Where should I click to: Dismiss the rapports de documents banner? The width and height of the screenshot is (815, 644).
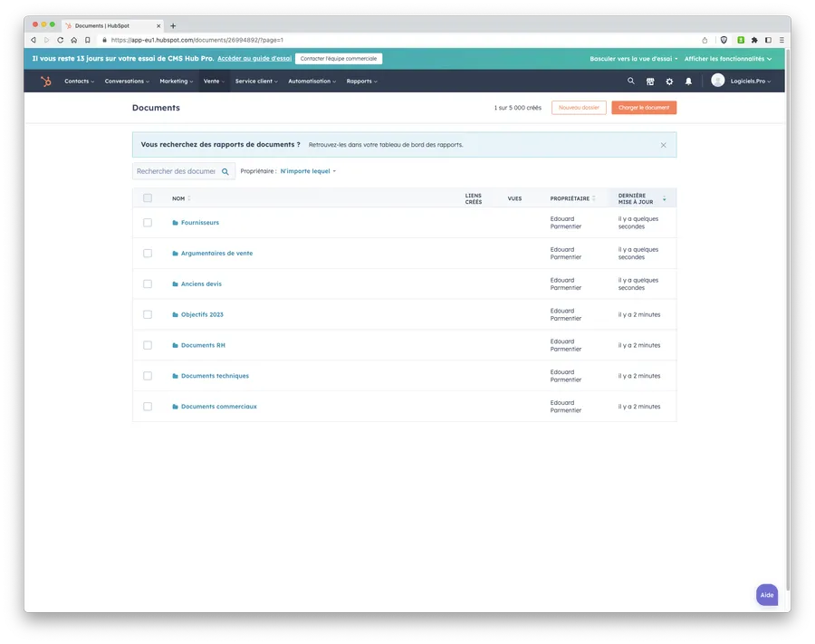pyautogui.click(x=663, y=145)
